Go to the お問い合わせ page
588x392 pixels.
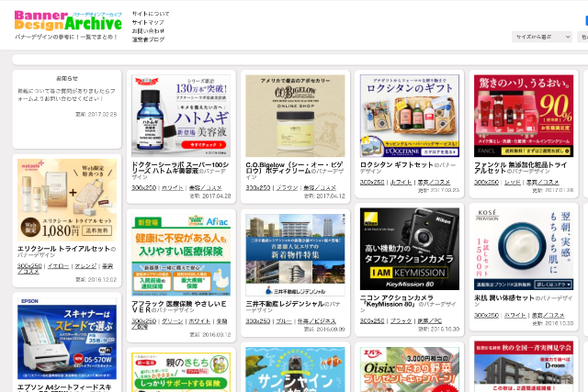[x=148, y=31]
